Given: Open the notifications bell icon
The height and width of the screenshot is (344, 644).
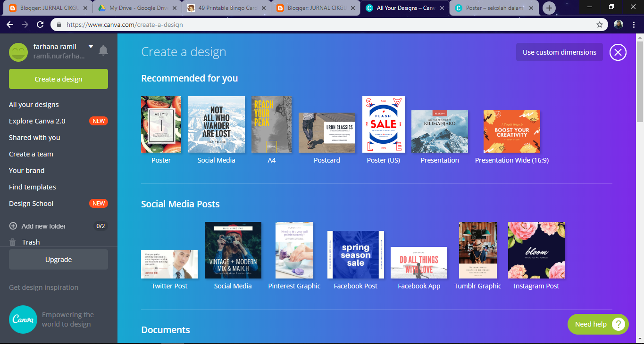Looking at the screenshot, I should (103, 50).
